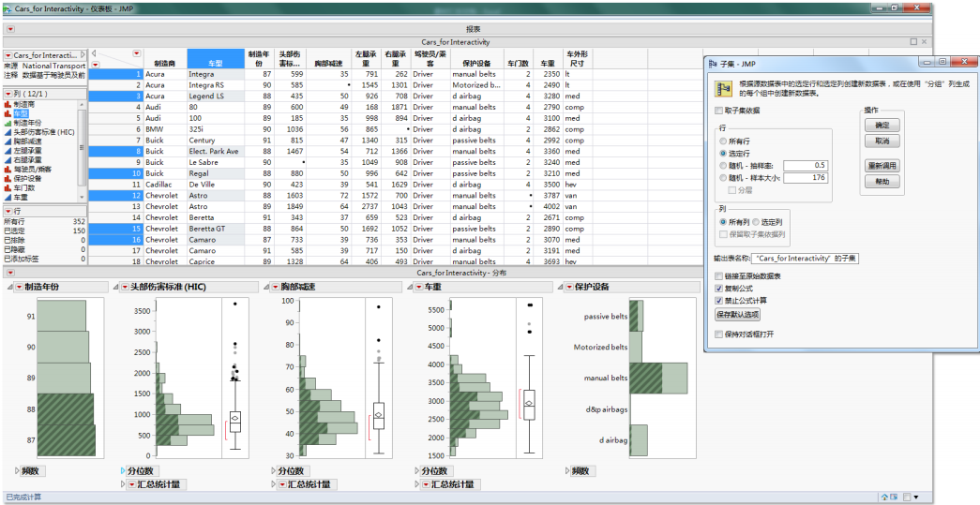Click the 保护设备 nominal column icon
Screen dimensions: 980x505
[8, 179]
